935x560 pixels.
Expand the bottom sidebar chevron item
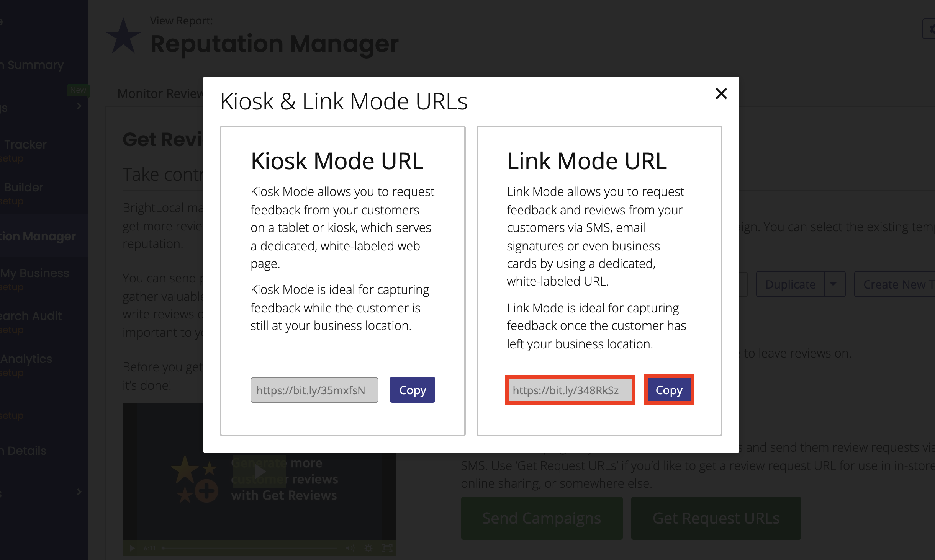[79, 492]
